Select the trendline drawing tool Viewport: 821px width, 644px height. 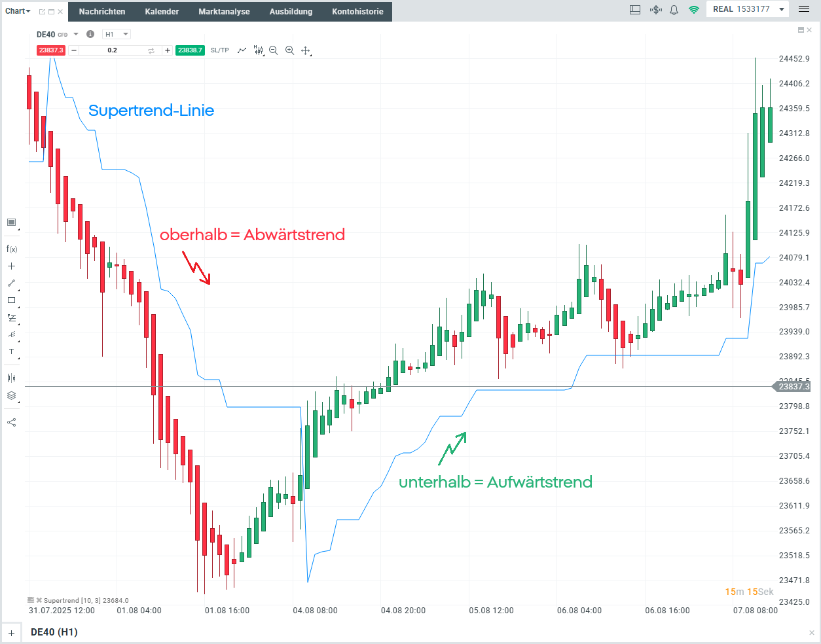pos(11,283)
